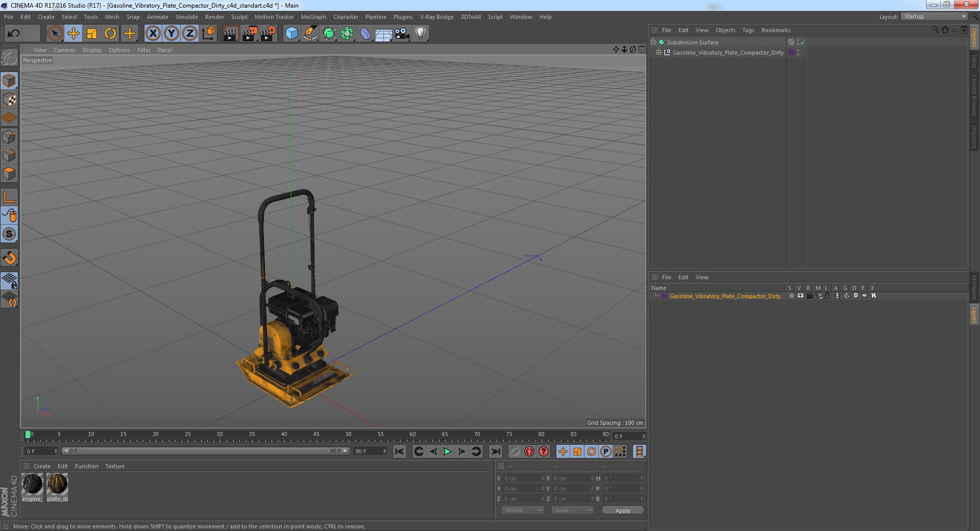This screenshot has width=980, height=531.
Task: Switch to Polygons mode in left sidebar
Action: (9, 174)
